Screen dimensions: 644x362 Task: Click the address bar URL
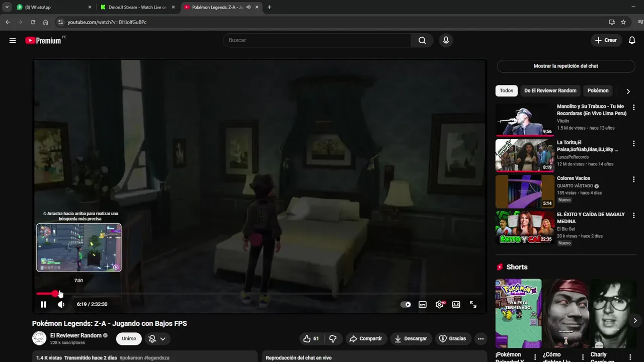[x=107, y=22]
